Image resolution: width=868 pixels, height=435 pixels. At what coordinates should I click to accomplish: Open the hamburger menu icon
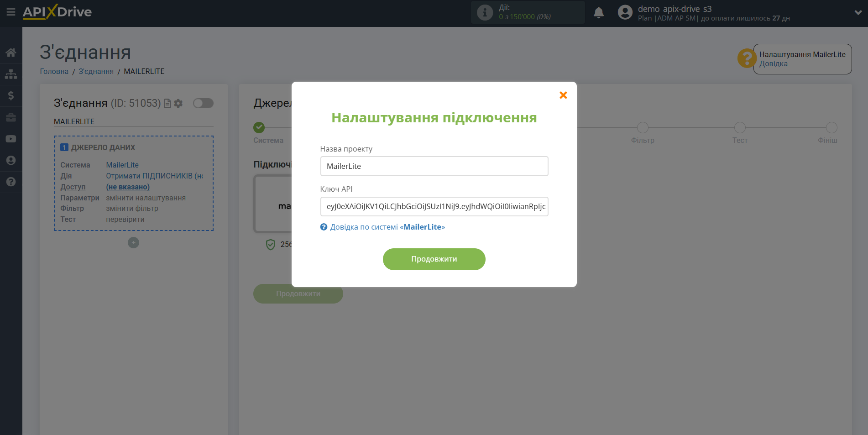[x=11, y=12]
